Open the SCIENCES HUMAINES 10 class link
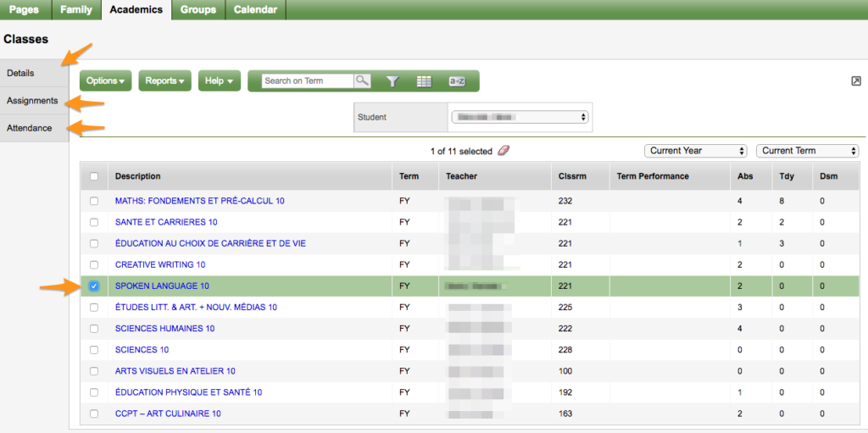The image size is (868, 433). pos(164,329)
